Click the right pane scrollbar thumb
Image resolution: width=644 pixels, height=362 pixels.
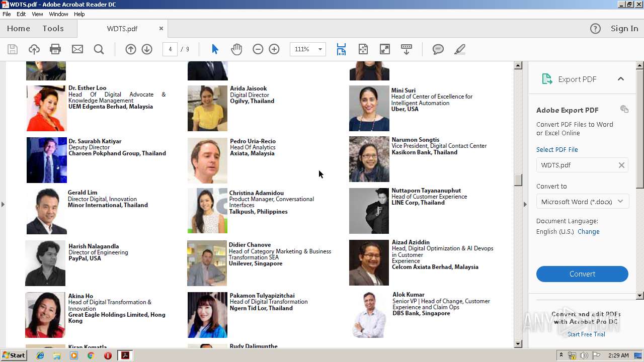tap(640, 128)
